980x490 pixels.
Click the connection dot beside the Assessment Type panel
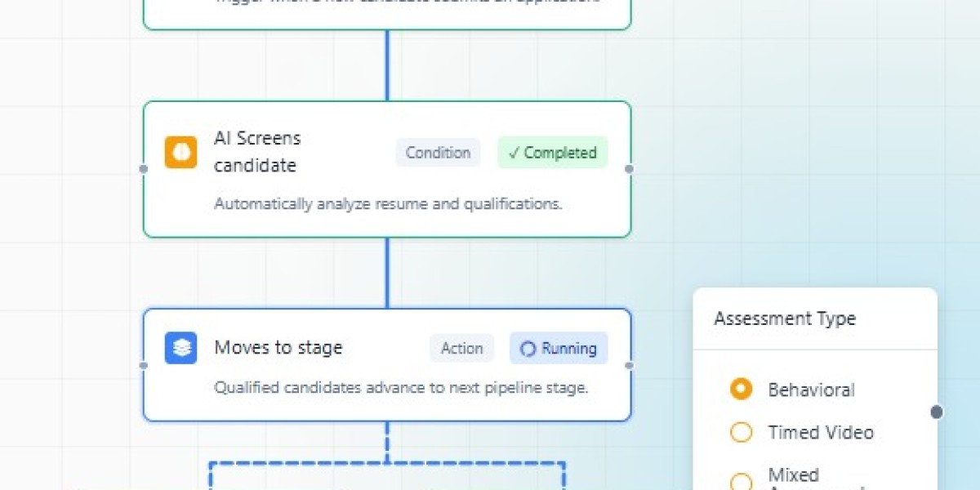click(x=936, y=412)
